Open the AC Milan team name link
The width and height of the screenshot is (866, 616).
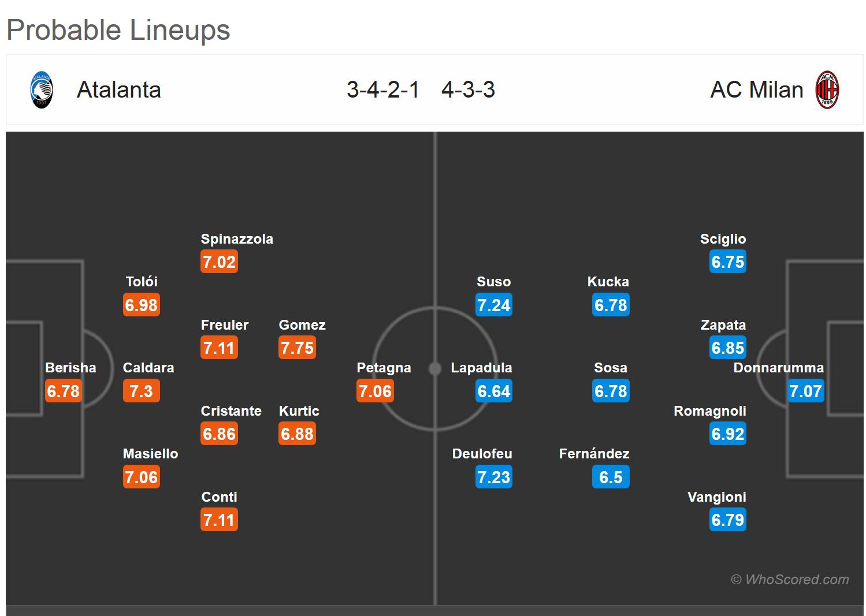point(756,90)
